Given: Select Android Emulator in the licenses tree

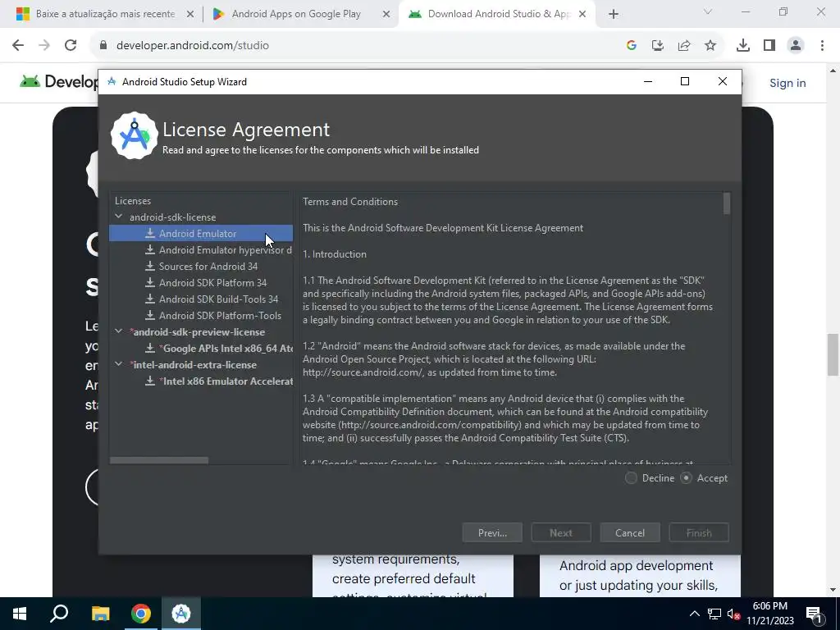Looking at the screenshot, I should click(x=201, y=233).
